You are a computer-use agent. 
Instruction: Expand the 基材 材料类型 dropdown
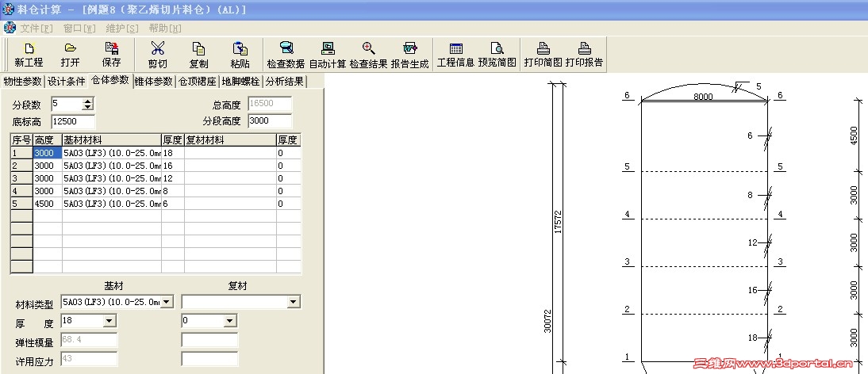167,302
